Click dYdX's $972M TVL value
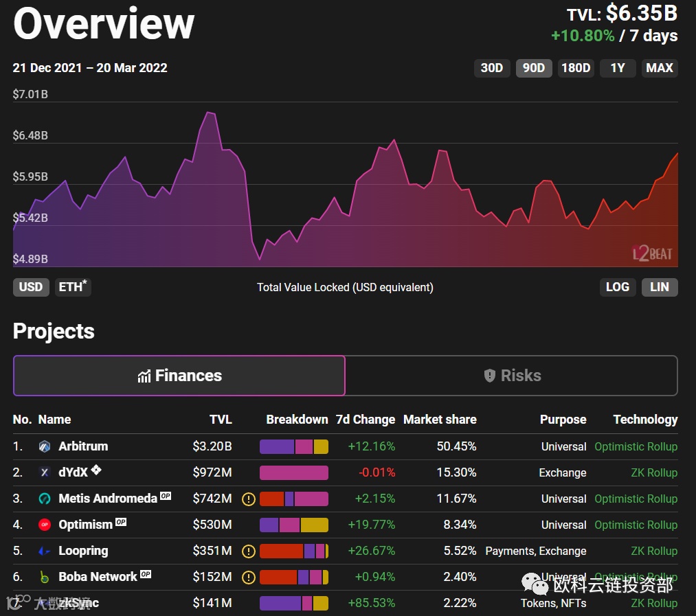Screen dimensions: 696x616 (212, 472)
